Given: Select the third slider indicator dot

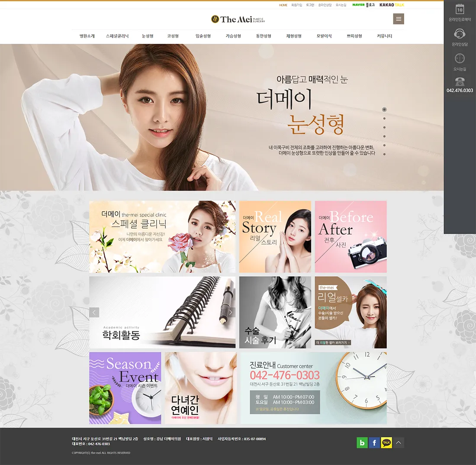Looking at the screenshot, I should pyautogui.click(x=384, y=127).
